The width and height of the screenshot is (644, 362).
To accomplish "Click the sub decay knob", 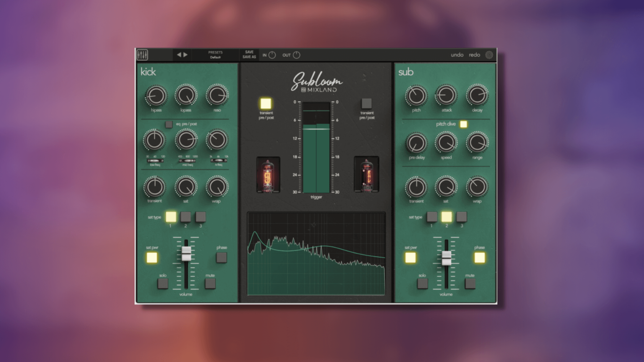I will [477, 95].
